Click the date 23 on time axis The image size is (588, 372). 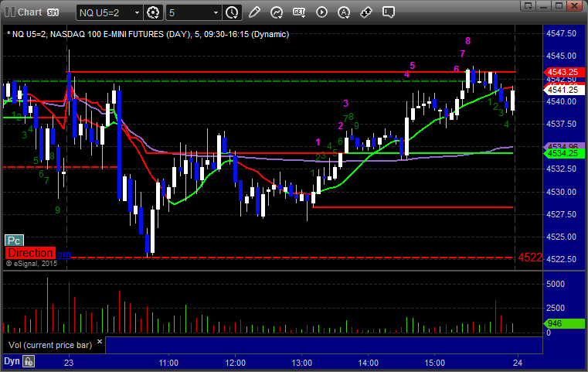pyautogui.click(x=69, y=363)
